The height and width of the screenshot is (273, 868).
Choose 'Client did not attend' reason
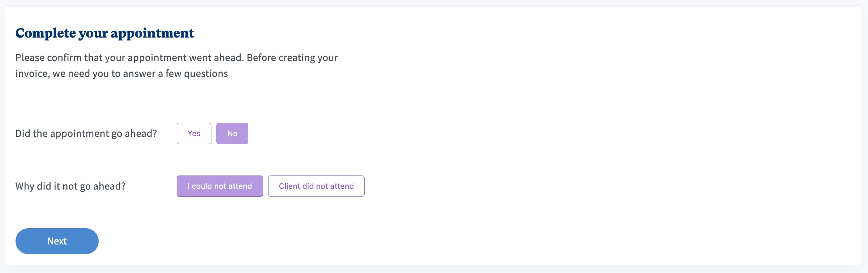tap(316, 186)
